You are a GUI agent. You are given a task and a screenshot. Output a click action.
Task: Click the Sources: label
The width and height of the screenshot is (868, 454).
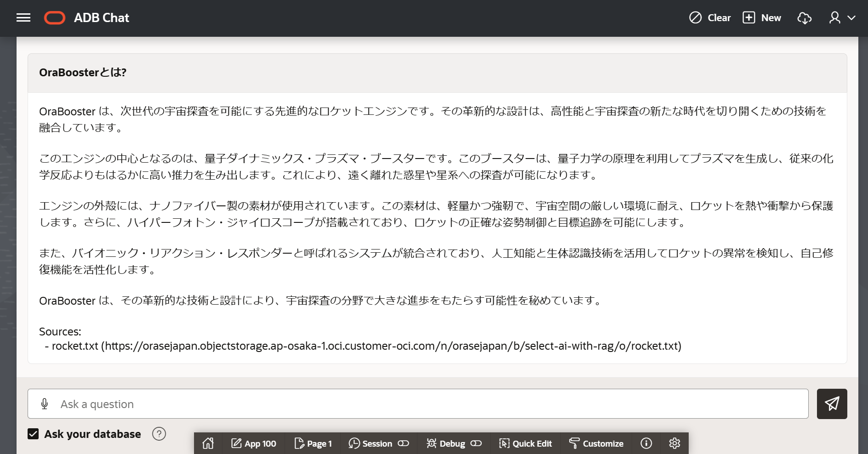60,332
